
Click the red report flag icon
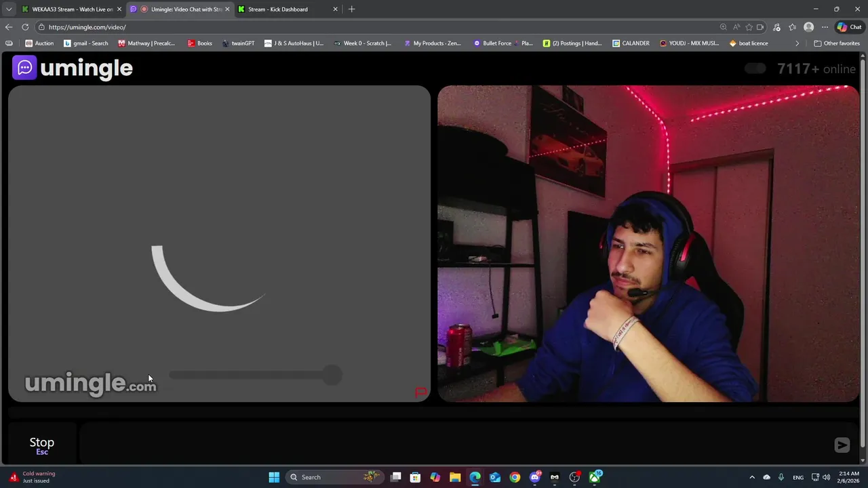tap(420, 392)
